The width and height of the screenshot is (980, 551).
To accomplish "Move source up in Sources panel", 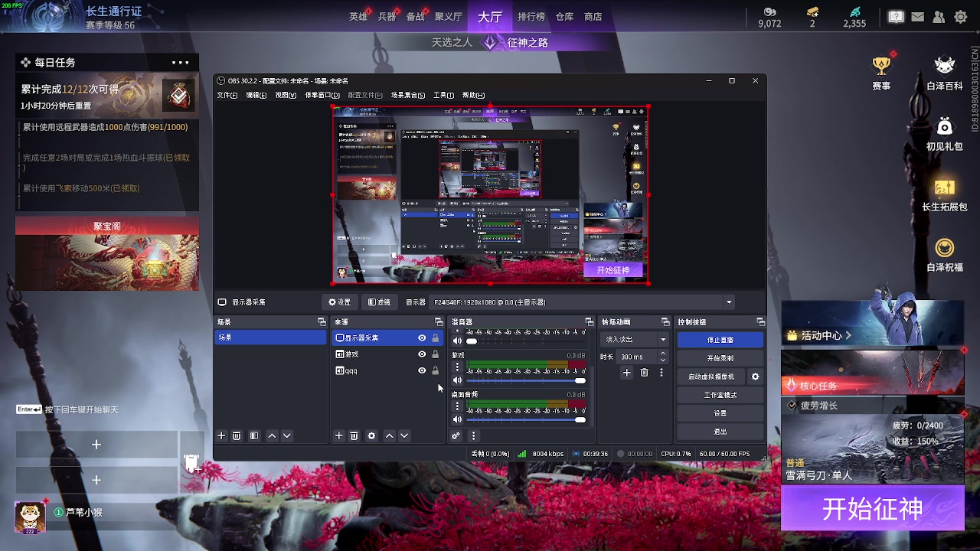I will 389,435.
